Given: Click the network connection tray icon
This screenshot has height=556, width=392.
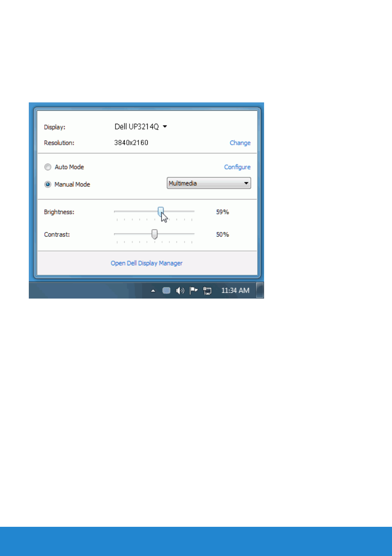Looking at the screenshot, I should [207, 291].
